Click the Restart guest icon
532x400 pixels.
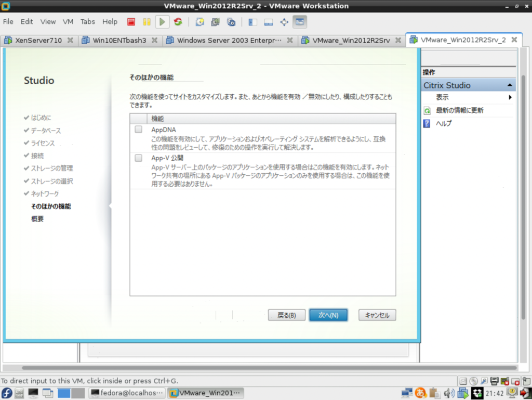(178, 22)
